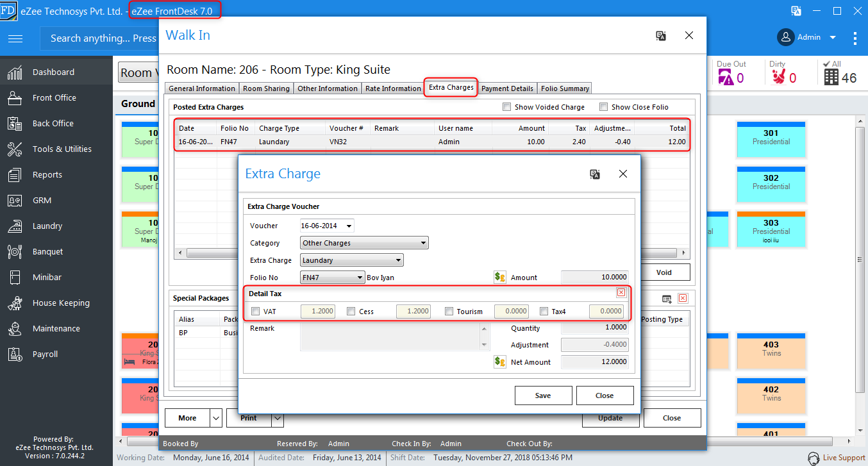The width and height of the screenshot is (868, 466).
Task: Open Back Office module
Action: pos(56,123)
